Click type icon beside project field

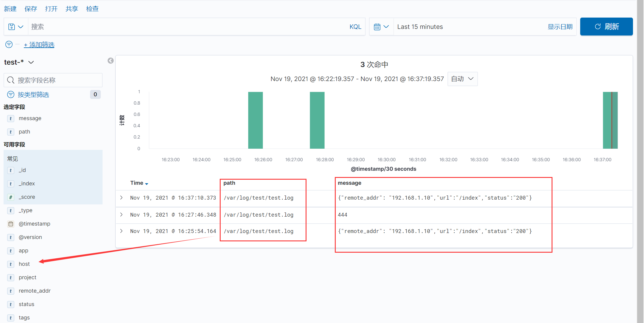click(11, 278)
